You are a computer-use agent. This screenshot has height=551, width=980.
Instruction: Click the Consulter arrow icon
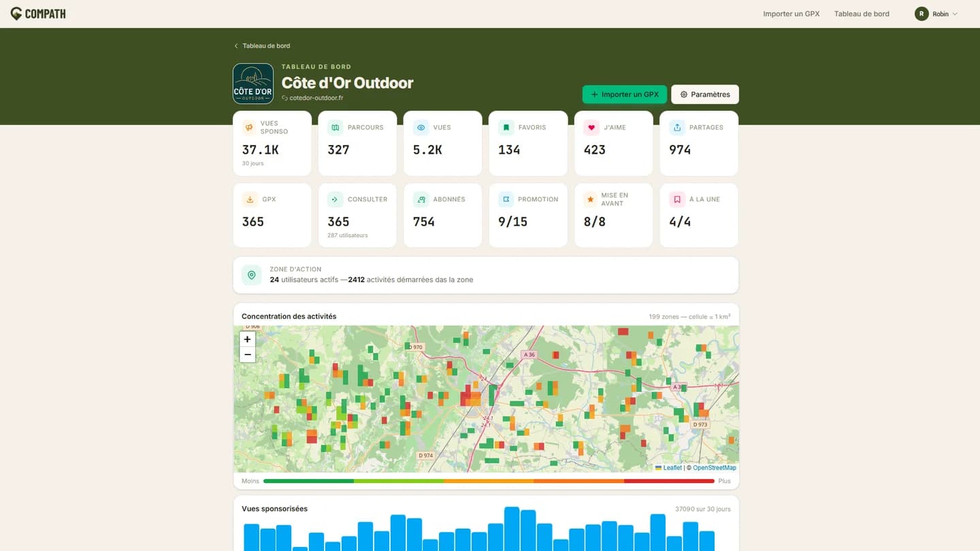(x=335, y=199)
